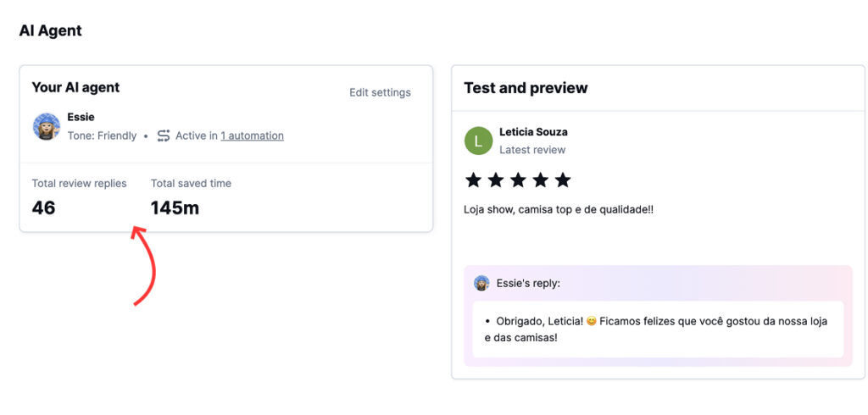Click the Total saved time value 145m
The image size is (868, 415).
click(x=175, y=207)
